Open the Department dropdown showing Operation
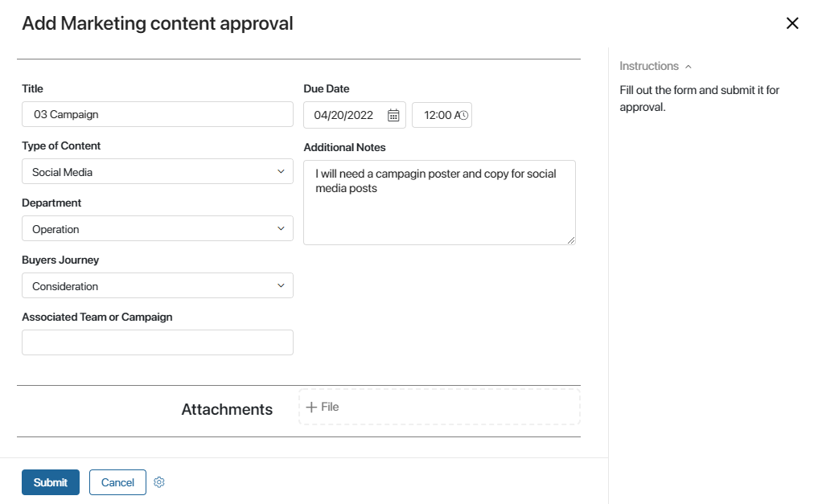 pyautogui.click(x=158, y=228)
